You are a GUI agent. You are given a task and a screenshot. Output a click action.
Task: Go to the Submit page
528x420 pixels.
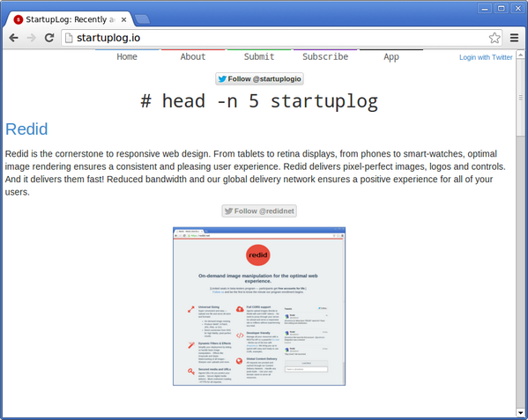click(x=259, y=56)
